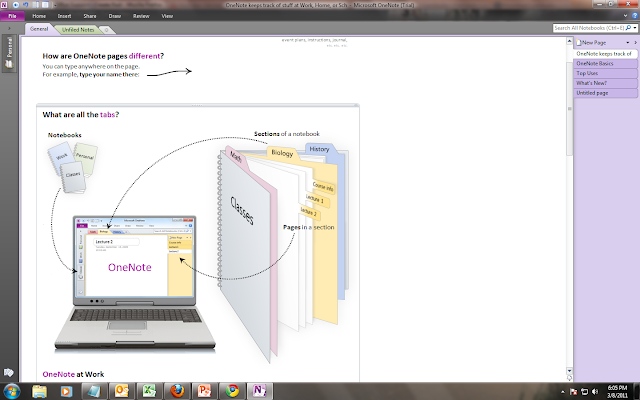
Task: Open the Top Uses page
Action: point(605,73)
